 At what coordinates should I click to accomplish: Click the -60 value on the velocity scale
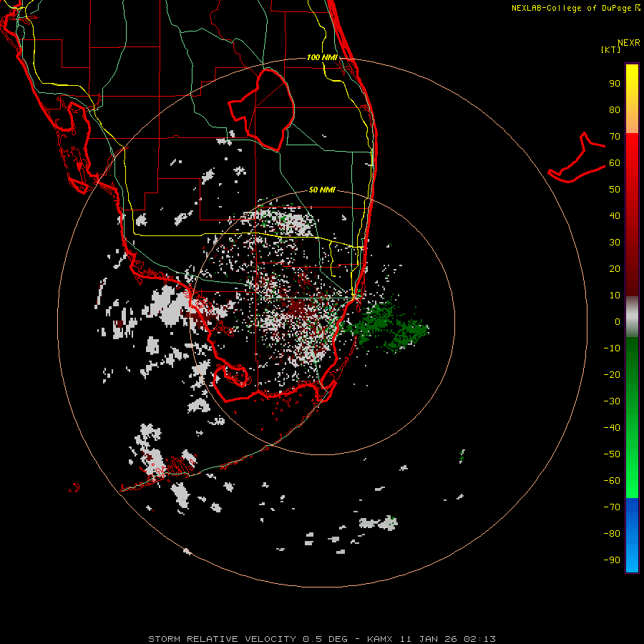(x=612, y=481)
